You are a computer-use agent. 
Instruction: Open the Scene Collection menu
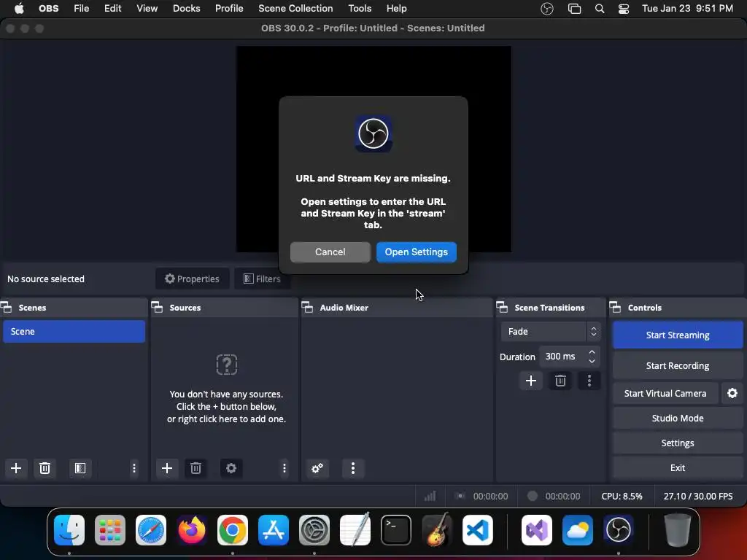(x=295, y=9)
